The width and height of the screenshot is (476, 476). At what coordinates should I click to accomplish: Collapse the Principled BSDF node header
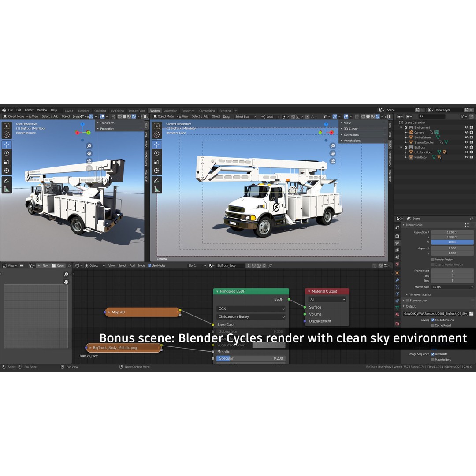coord(217,291)
